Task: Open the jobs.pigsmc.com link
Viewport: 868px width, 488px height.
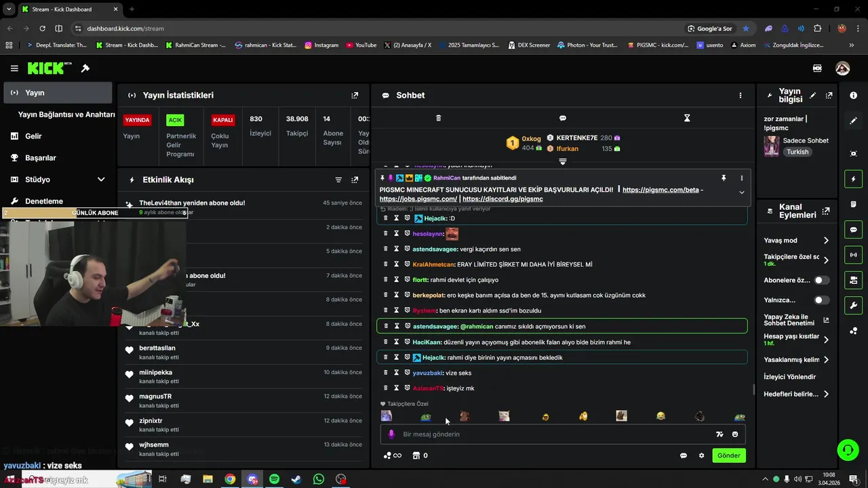Action: pos(418,199)
